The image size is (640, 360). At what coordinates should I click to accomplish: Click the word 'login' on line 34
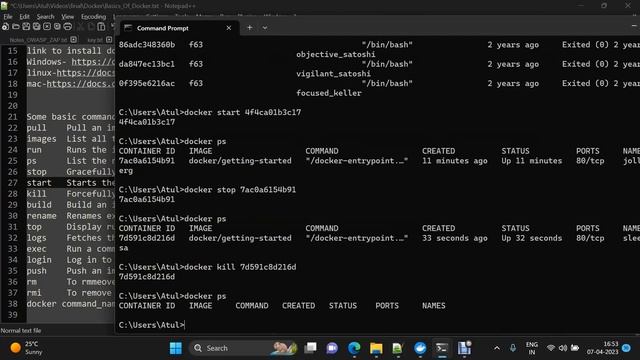tap(39, 260)
